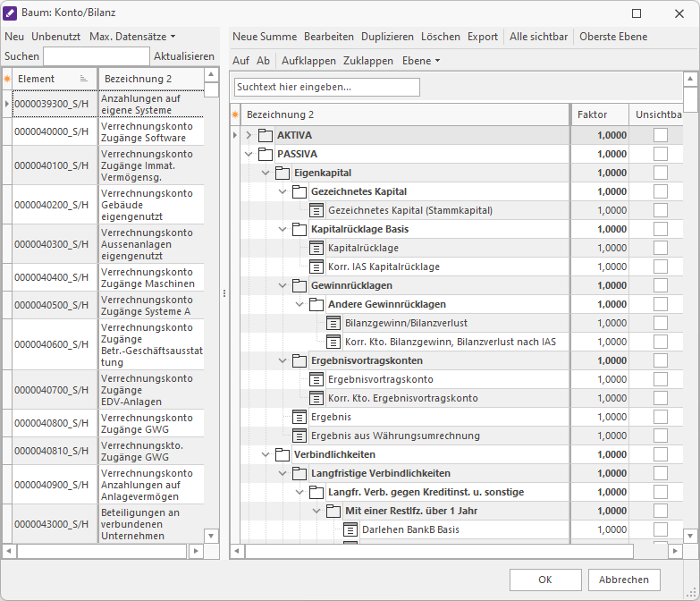Click the account icon next to Ergebnis
The height and width of the screenshot is (601, 700).
tap(299, 417)
